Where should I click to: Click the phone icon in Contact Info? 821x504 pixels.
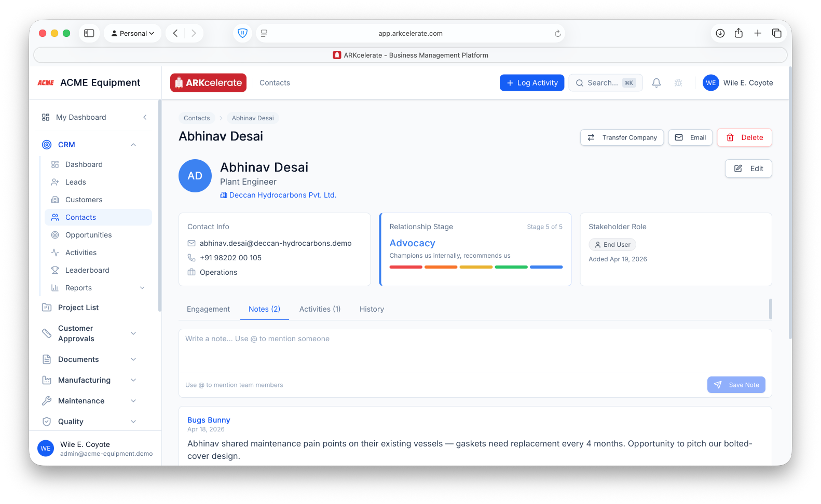pyautogui.click(x=191, y=258)
